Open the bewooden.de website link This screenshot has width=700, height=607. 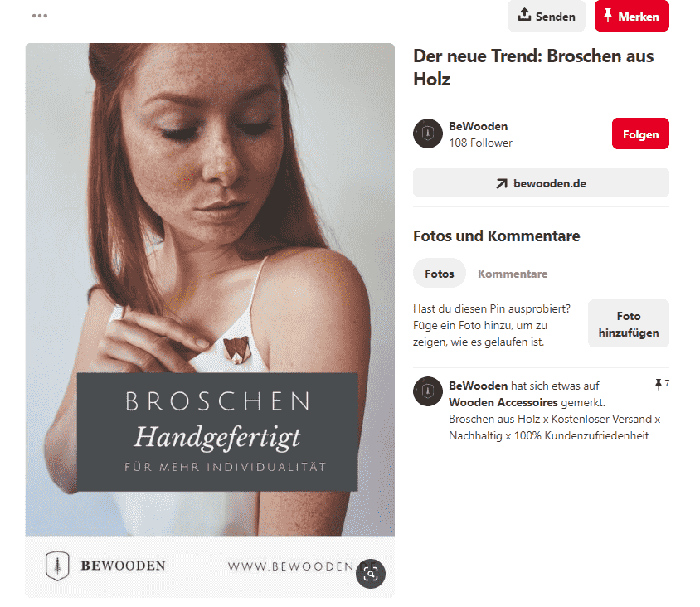[x=541, y=182]
